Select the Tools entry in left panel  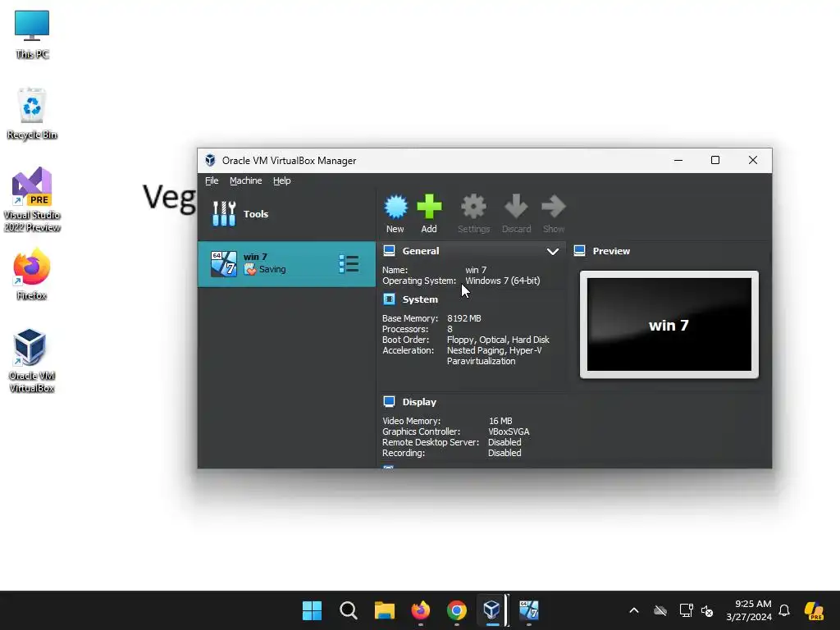[286, 214]
